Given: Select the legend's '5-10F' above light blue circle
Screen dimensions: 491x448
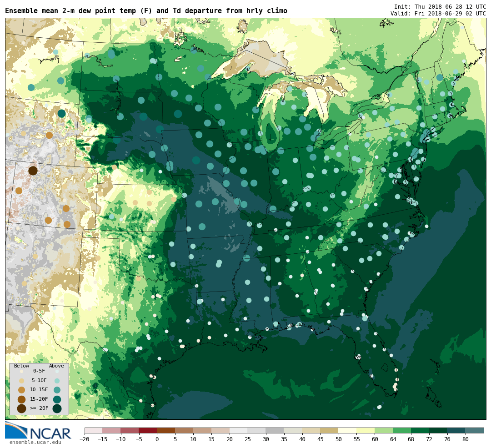Looking at the screenshot, I should 57,381.
